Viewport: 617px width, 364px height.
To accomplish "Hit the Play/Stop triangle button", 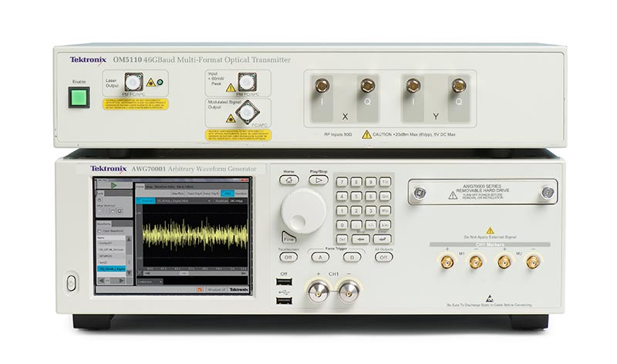I will 319,180.
